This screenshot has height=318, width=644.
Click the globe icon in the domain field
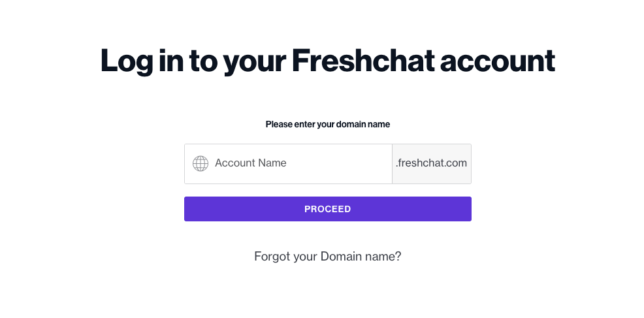point(200,163)
